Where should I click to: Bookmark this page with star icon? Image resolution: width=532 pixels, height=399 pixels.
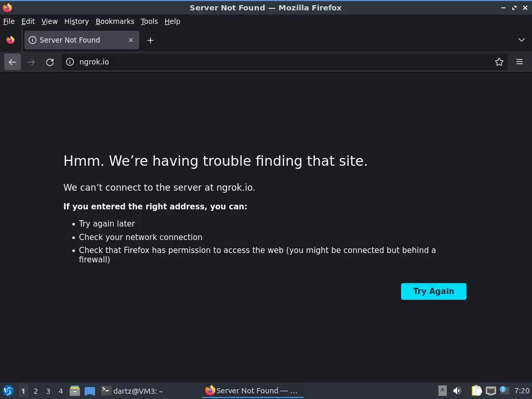[499, 62]
